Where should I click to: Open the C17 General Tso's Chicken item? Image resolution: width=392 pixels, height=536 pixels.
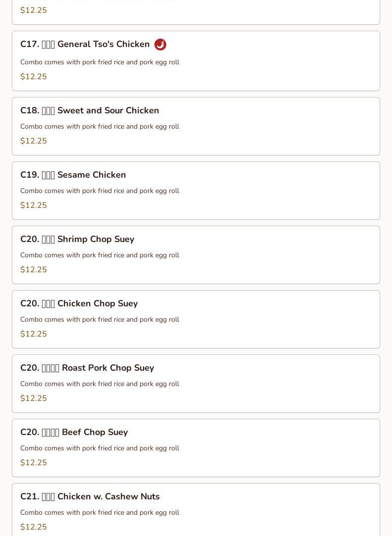[x=85, y=45]
